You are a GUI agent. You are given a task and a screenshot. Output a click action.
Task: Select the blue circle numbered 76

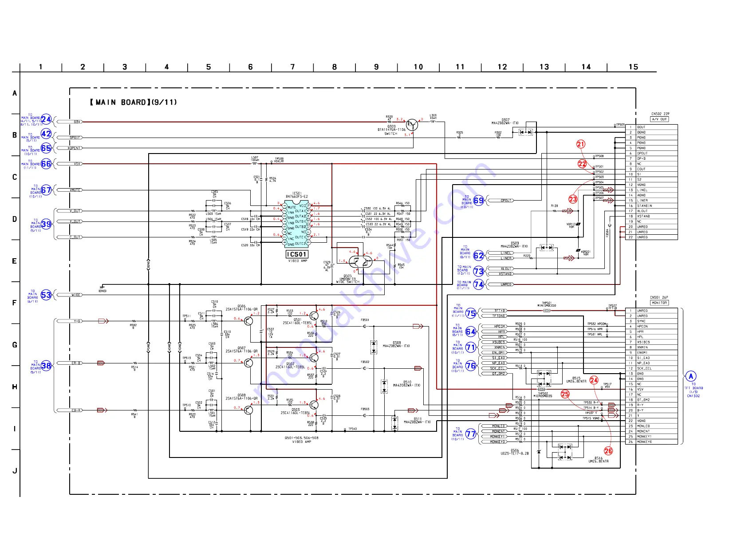tap(471, 366)
